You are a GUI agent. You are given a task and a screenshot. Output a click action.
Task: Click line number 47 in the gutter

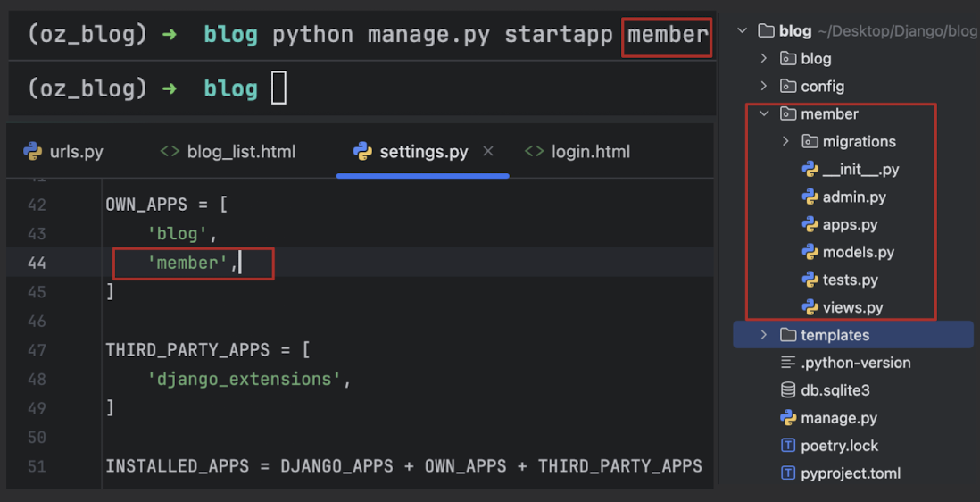coord(37,350)
